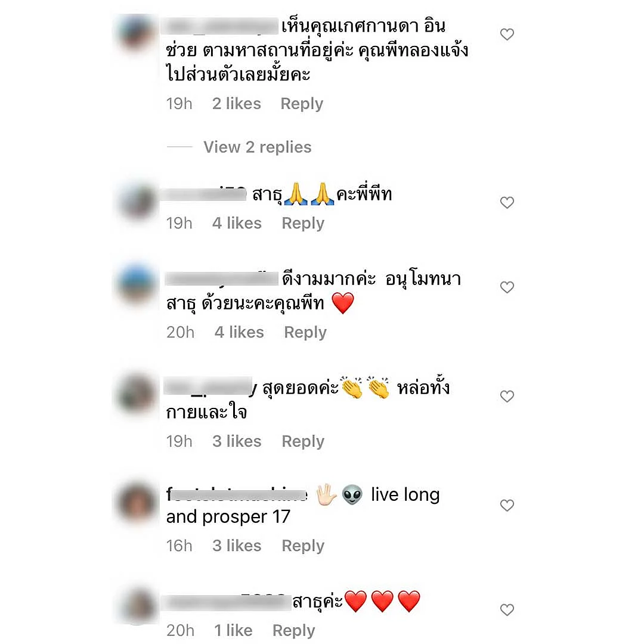Open 2 likes list on first comment
This screenshot has width=644, height=644.
point(237,104)
